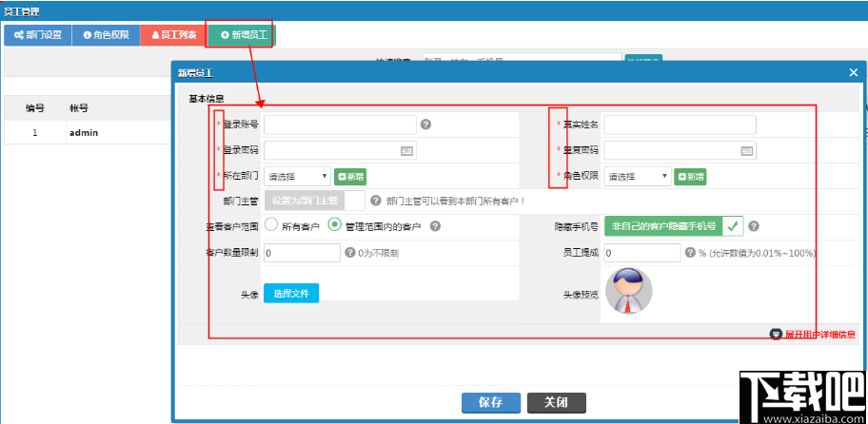This screenshot has height=424, width=868.
Task: Click admin account in employee list
Action: [84, 133]
